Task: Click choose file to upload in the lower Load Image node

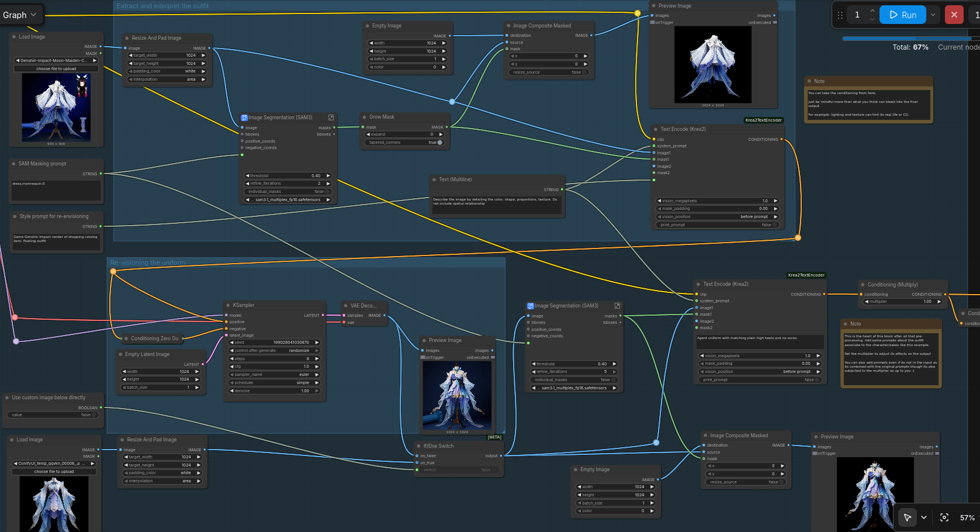Action: point(54,472)
